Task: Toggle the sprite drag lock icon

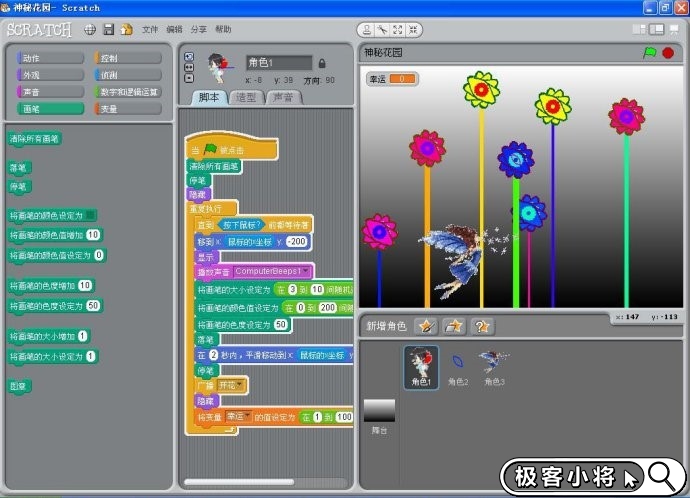Action: pyautogui.click(x=322, y=63)
